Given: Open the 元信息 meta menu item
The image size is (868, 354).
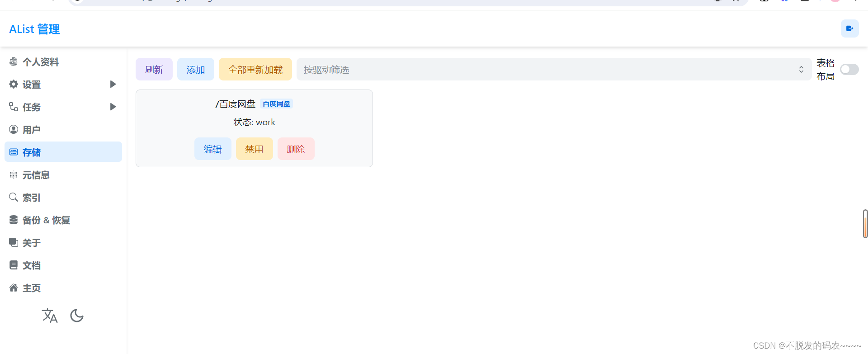Looking at the screenshot, I should tap(63, 175).
